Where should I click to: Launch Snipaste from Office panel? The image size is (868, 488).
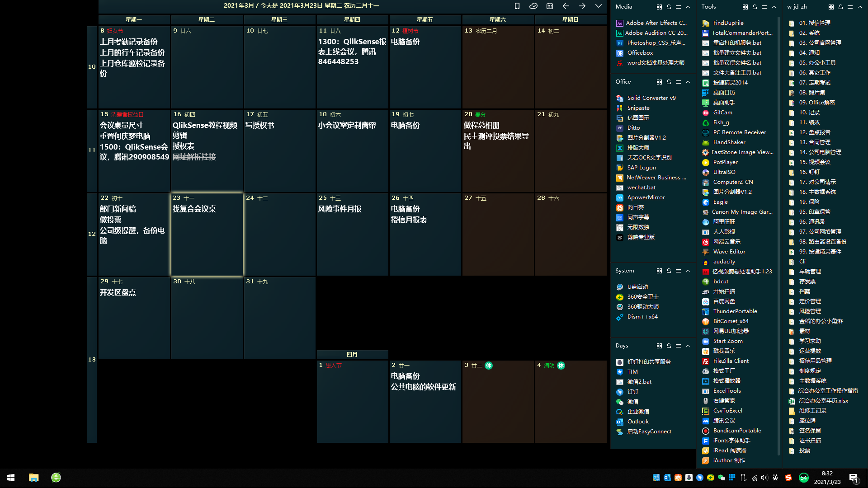coord(638,108)
